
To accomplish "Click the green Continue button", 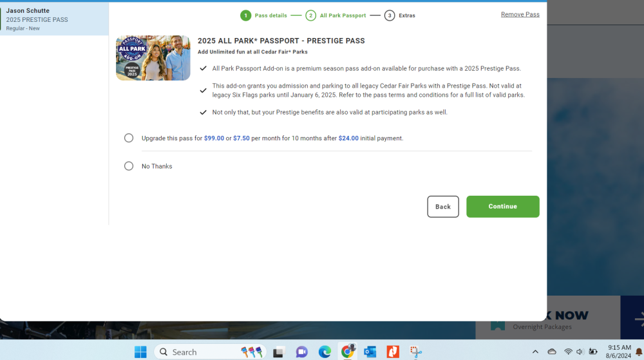I will (502, 207).
